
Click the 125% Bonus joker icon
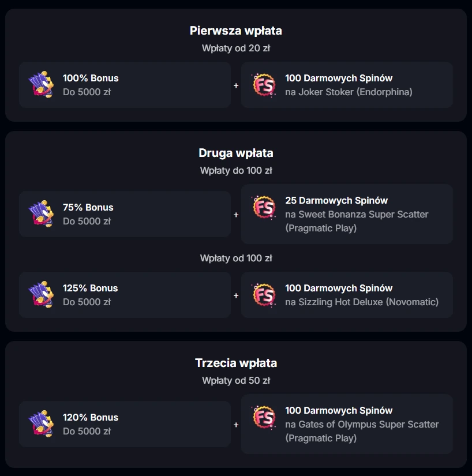(41, 295)
